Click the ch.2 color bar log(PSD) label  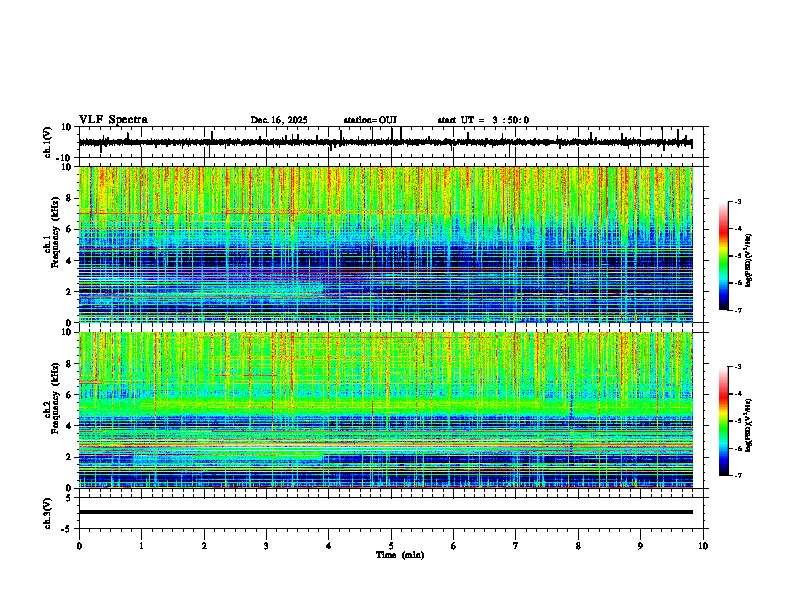[x=748, y=425]
